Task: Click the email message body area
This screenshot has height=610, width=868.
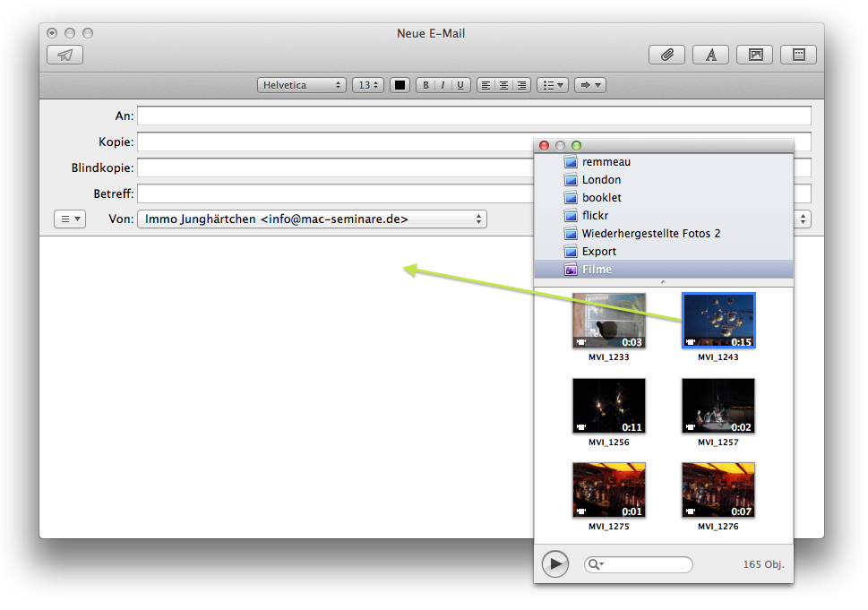Action: [286, 386]
